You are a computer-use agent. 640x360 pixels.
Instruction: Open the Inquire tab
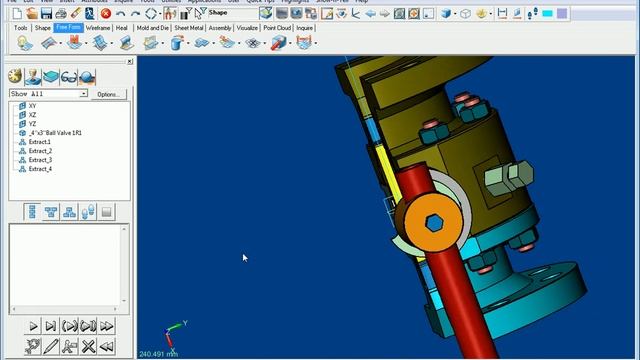(x=304, y=28)
